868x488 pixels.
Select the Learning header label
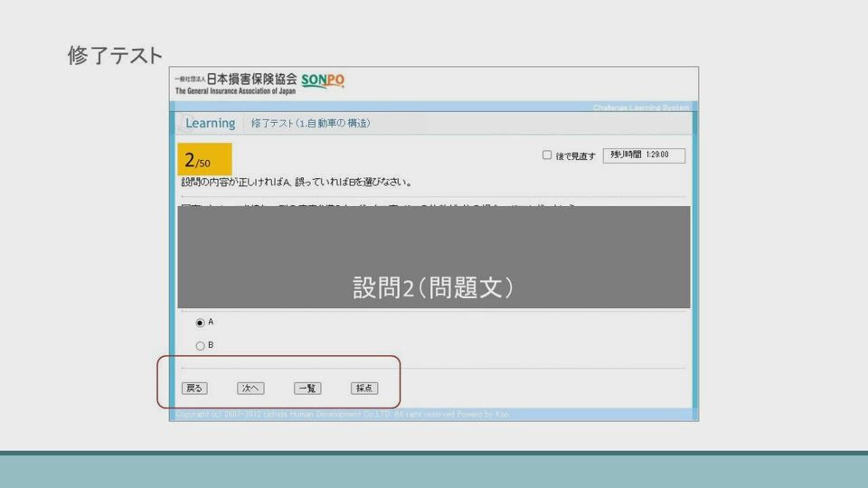point(210,123)
